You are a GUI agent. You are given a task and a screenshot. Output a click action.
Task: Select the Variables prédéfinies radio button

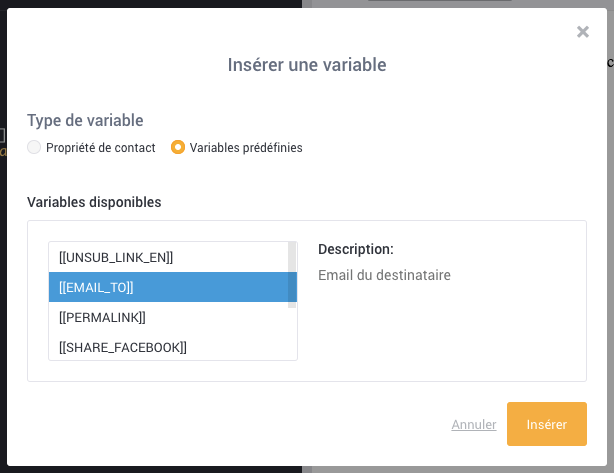[178, 148]
